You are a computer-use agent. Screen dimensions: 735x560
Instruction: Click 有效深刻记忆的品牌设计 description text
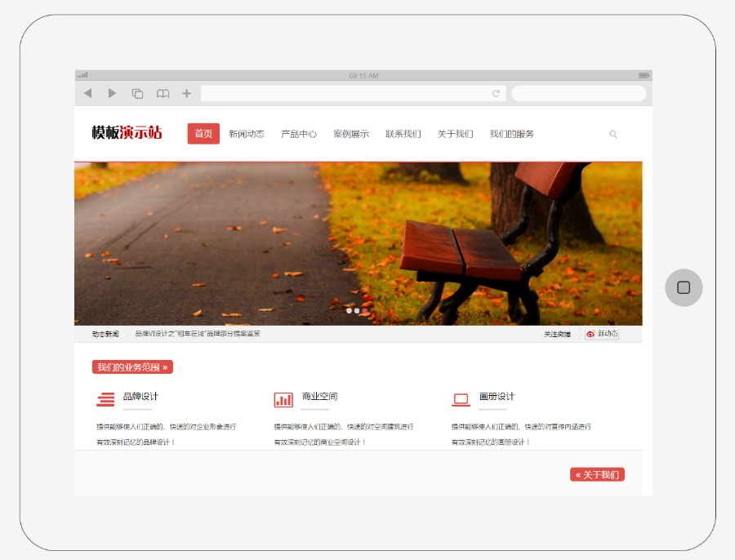(136, 442)
